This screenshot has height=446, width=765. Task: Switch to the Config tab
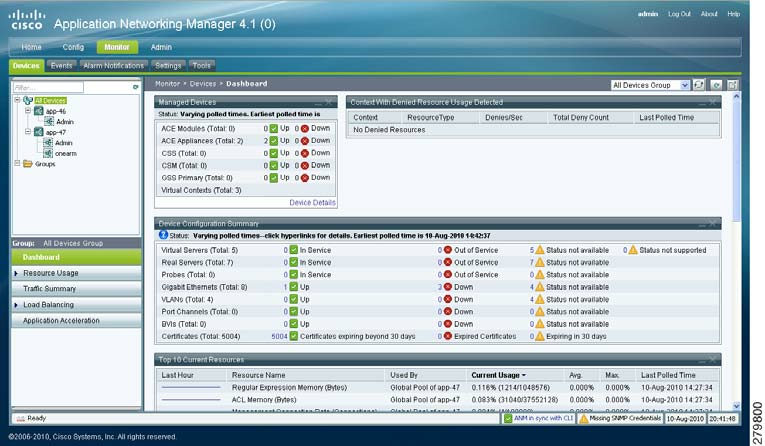point(73,47)
